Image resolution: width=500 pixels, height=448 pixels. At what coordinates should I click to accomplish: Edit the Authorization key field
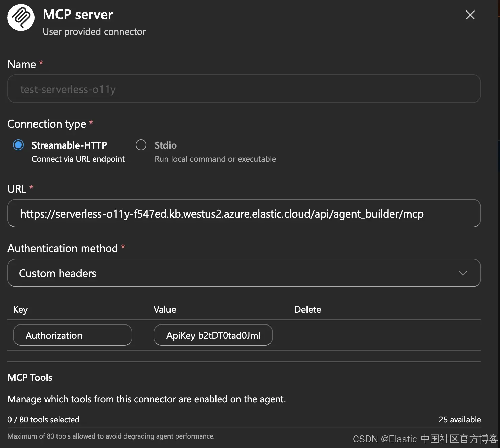72,335
